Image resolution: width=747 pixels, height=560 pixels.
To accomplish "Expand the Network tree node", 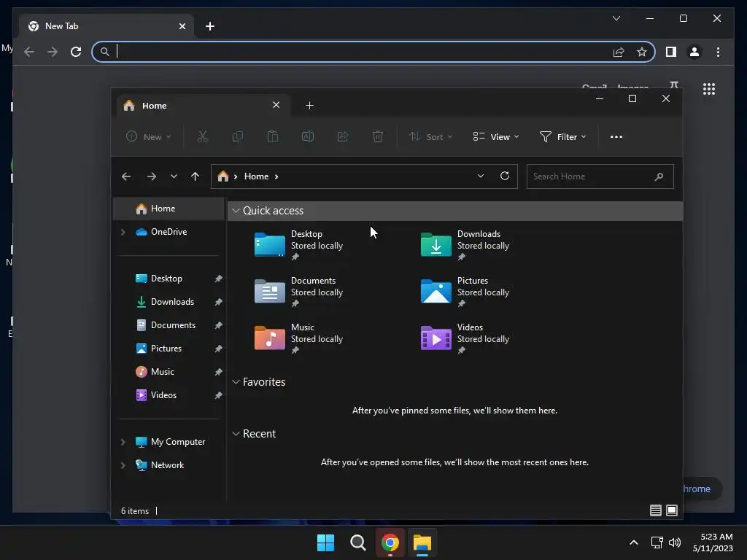I will point(123,465).
